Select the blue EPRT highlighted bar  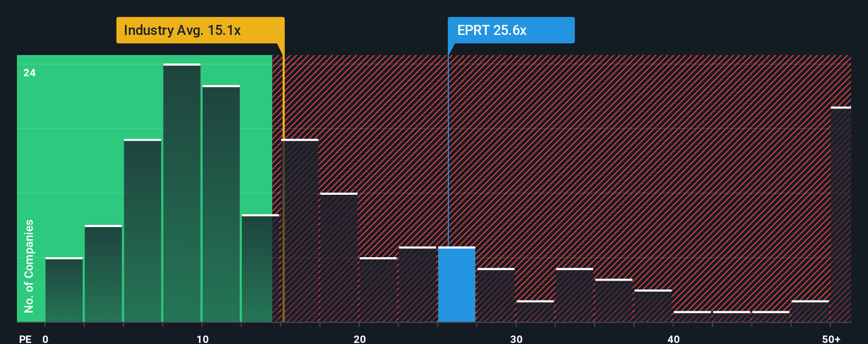pos(457,284)
